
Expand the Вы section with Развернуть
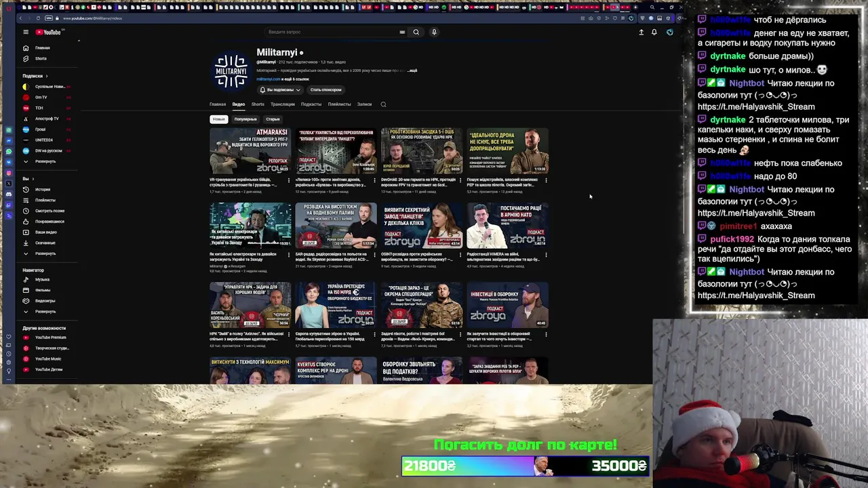tap(45, 253)
